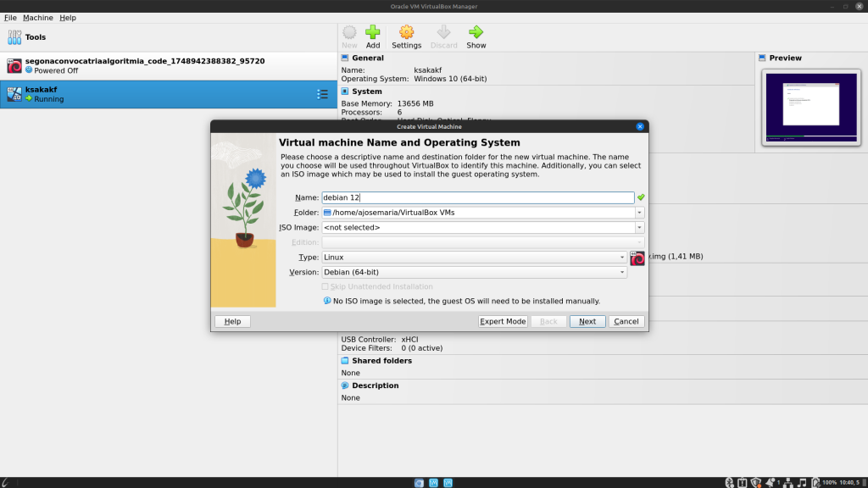Image resolution: width=868 pixels, height=488 pixels.
Task: Click the disabled Edition dropdown
Action: (482, 242)
